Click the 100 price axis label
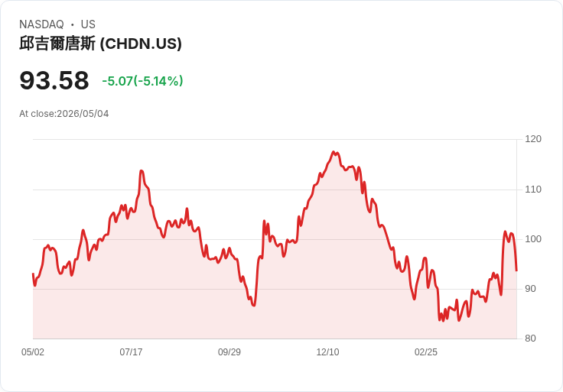Screen dimensions: 563x392 pos(533,239)
